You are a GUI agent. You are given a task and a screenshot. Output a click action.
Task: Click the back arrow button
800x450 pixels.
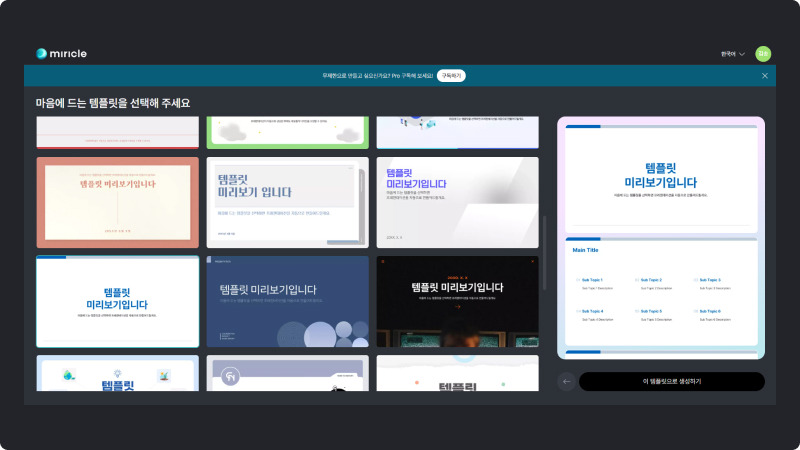click(x=566, y=382)
